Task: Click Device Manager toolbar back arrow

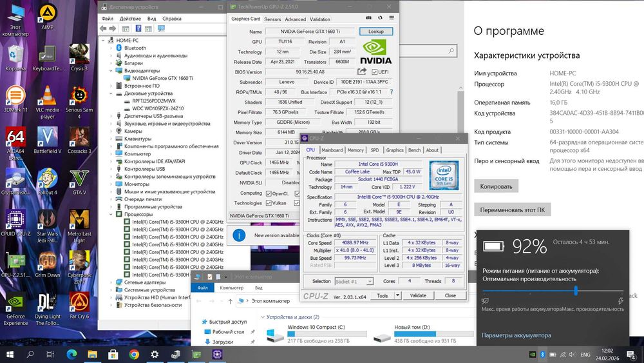Action: pos(103,28)
